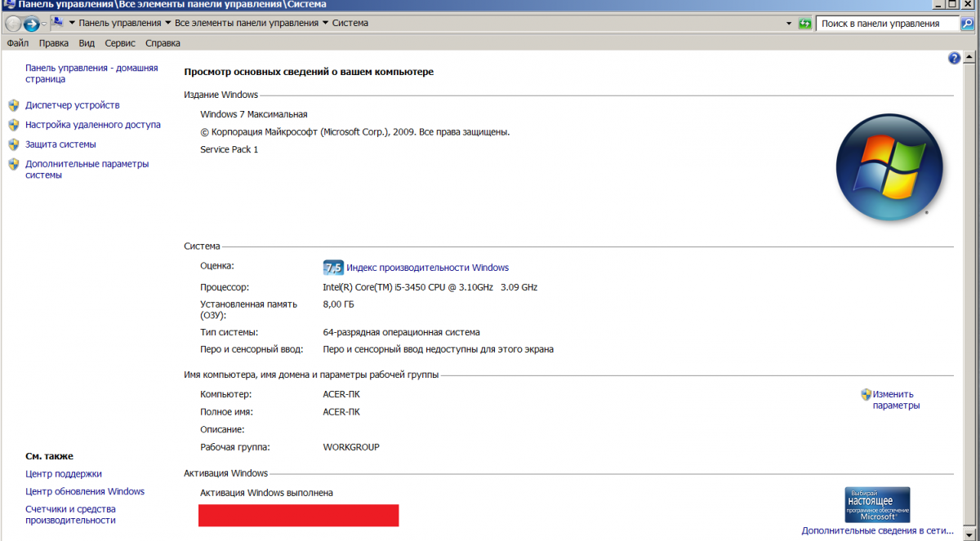Open the Файл menu
Image resolution: width=980 pixels, height=541 pixels.
click(x=18, y=43)
